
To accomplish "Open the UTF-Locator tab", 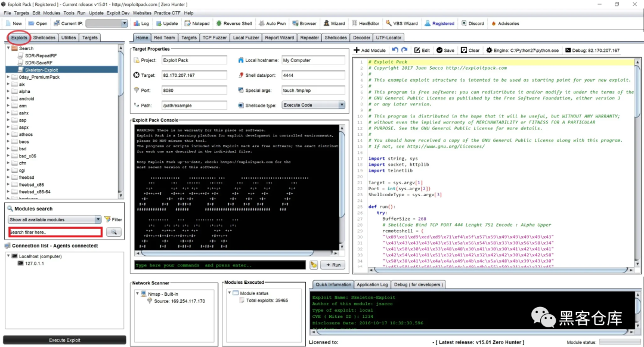I will [x=389, y=38].
